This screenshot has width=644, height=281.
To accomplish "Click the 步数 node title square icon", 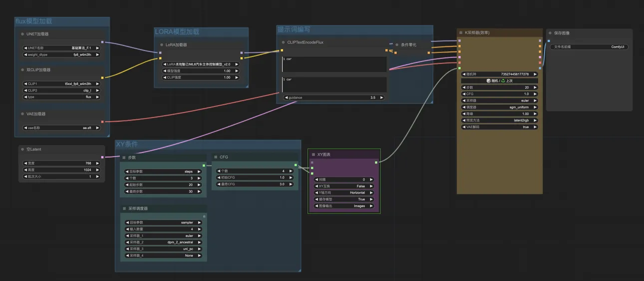I will click(x=124, y=157).
